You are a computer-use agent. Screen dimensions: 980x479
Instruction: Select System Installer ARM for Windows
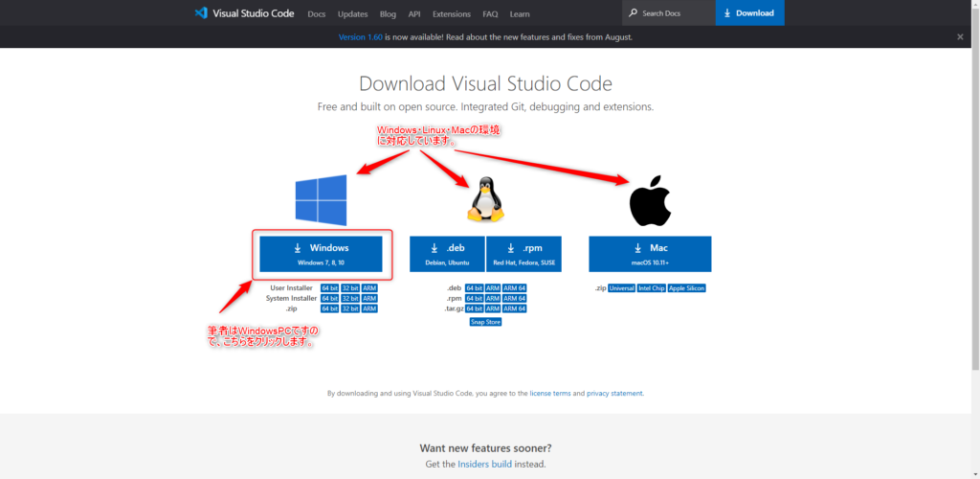(x=369, y=298)
